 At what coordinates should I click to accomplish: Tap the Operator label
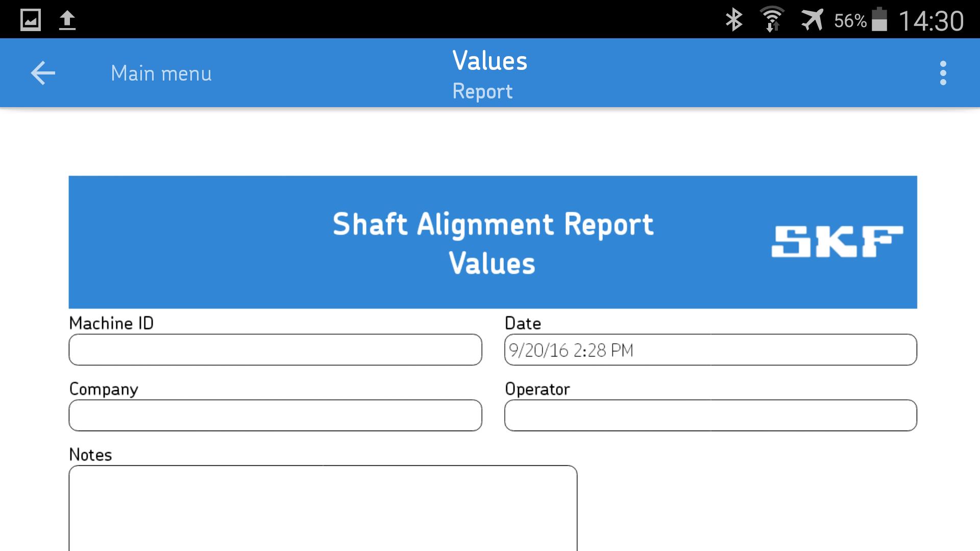[537, 389]
